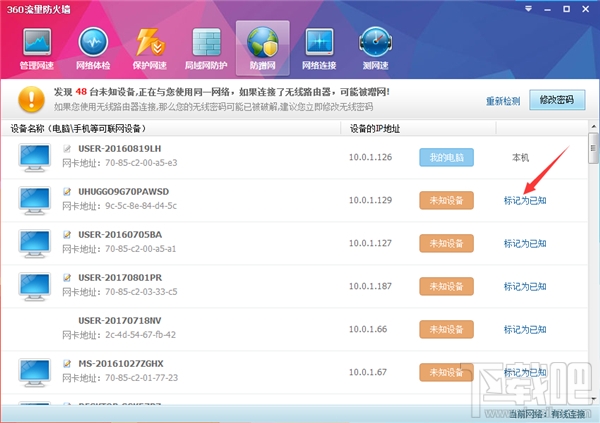Open the 测网速 tool
600x423 pixels.
tap(375, 49)
